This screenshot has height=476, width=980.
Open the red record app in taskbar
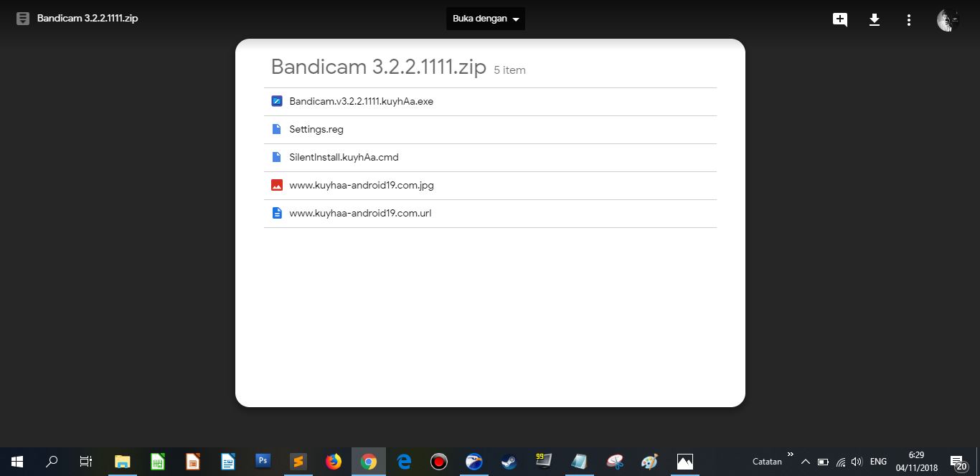tap(439, 462)
